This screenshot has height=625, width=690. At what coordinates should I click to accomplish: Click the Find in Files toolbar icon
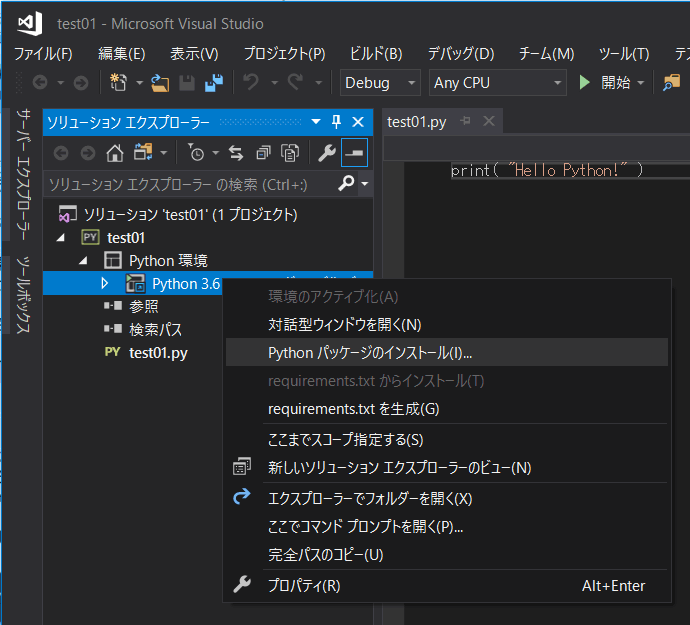click(x=672, y=82)
